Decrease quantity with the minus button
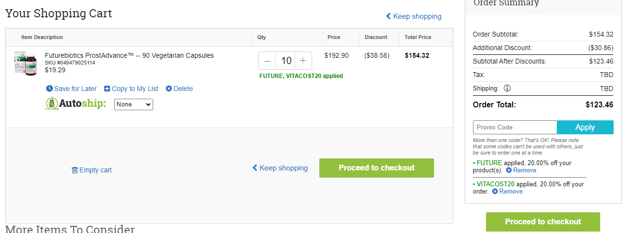644x233 pixels. point(267,61)
